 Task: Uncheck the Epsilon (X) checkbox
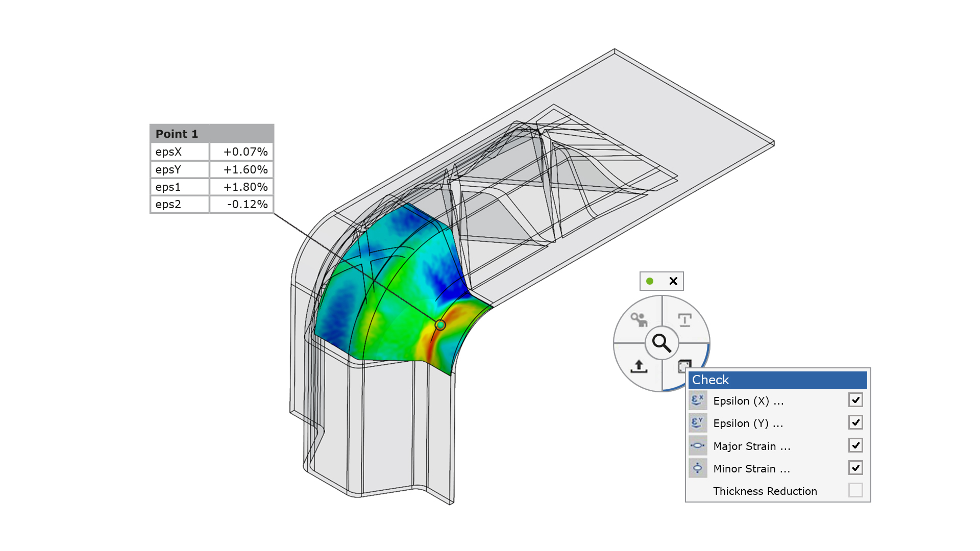(x=855, y=400)
